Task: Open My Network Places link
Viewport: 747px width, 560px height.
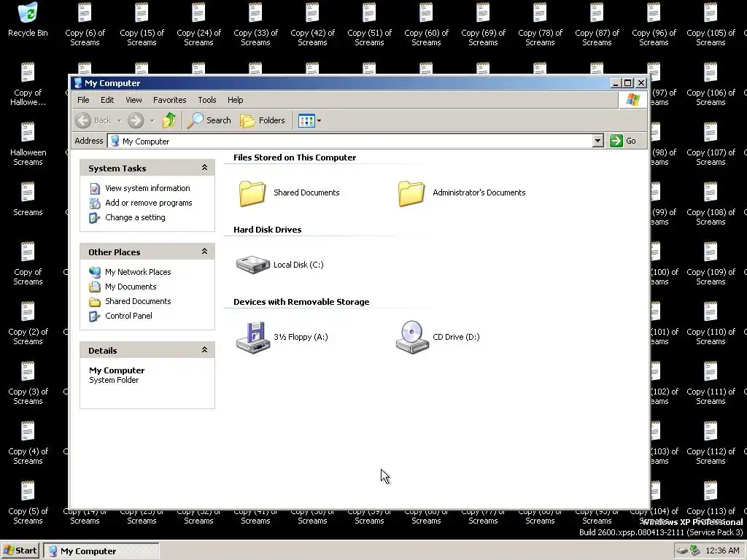Action: [x=138, y=272]
